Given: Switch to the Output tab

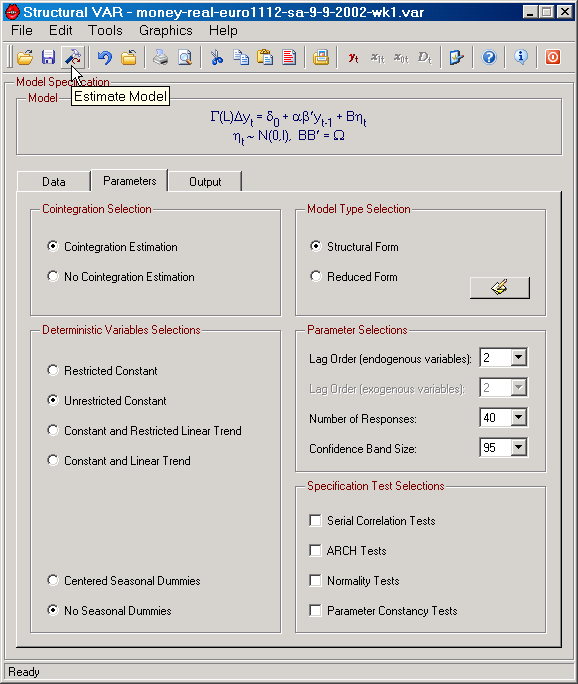Looking at the screenshot, I should point(205,181).
